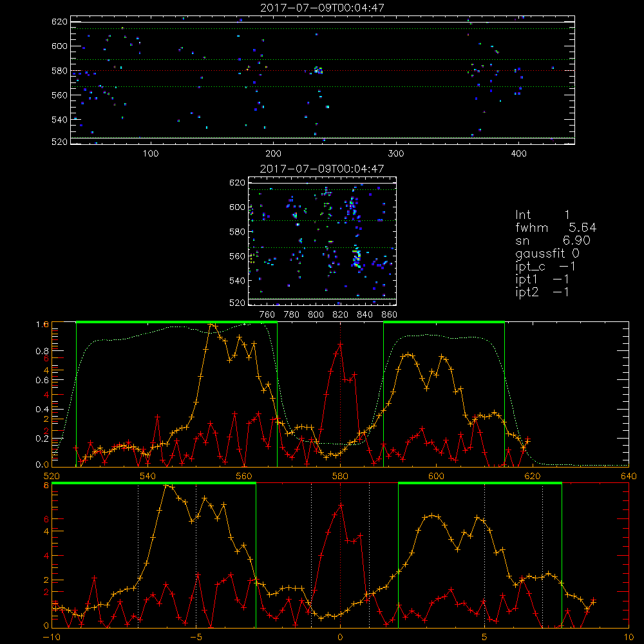Click y-axis label 0.4 on the upper profile plot

coord(43,410)
